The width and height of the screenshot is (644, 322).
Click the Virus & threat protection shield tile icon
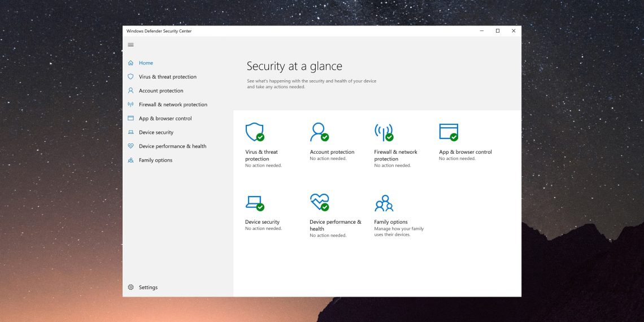[254, 132]
